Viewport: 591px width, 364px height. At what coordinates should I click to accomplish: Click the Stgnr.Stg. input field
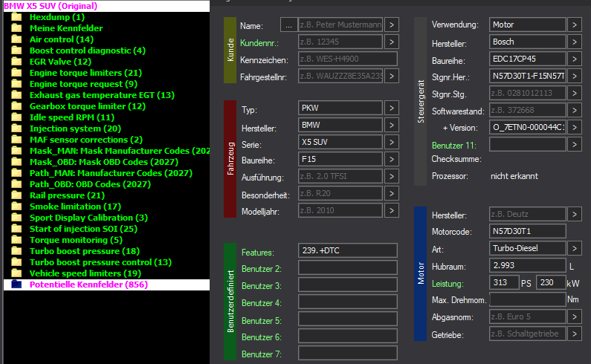pyautogui.click(x=528, y=93)
